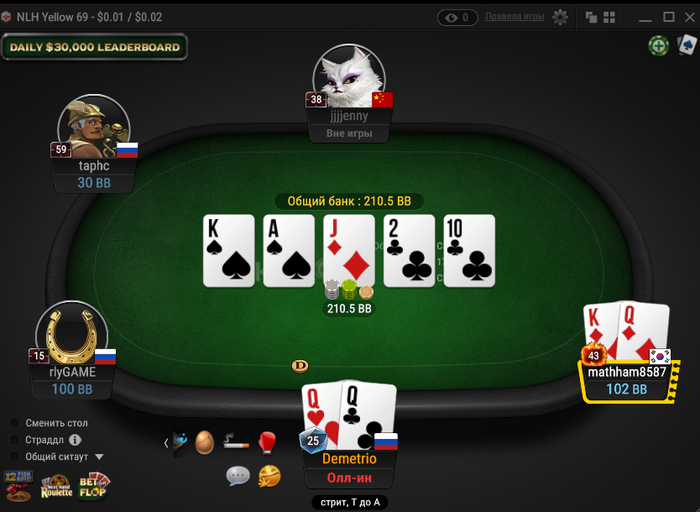Open the x2 Fish Buffet promo icon
Viewport: 700px width, 512px height.
point(18,486)
